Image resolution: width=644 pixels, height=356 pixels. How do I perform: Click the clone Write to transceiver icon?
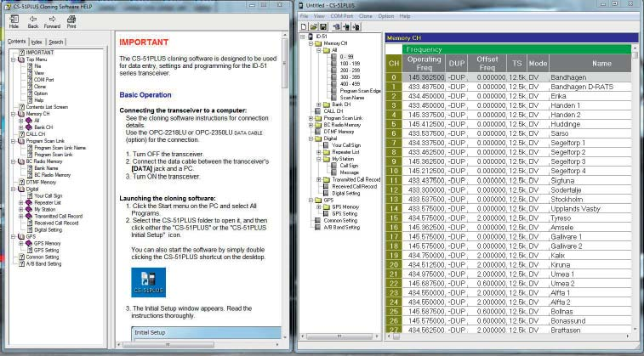(x=346, y=27)
